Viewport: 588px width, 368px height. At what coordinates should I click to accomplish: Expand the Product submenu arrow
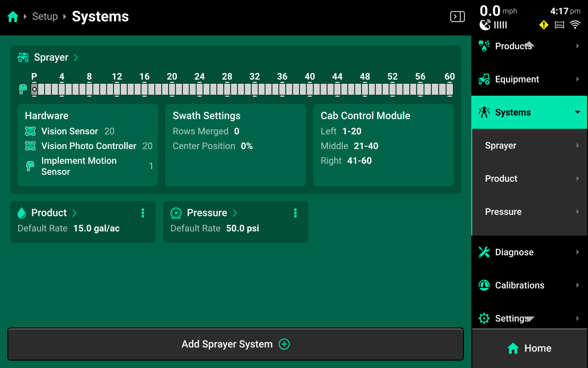[577, 178]
